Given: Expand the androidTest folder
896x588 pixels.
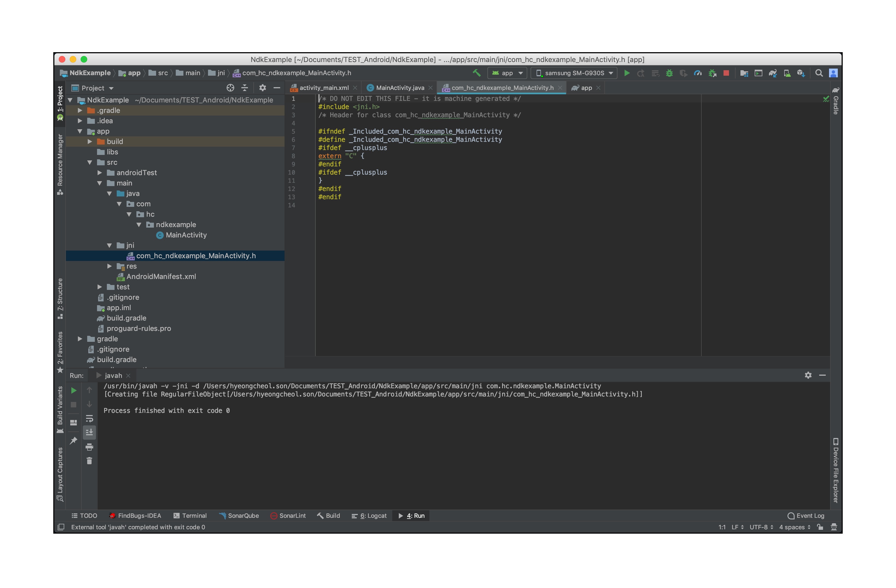Looking at the screenshot, I should (100, 173).
